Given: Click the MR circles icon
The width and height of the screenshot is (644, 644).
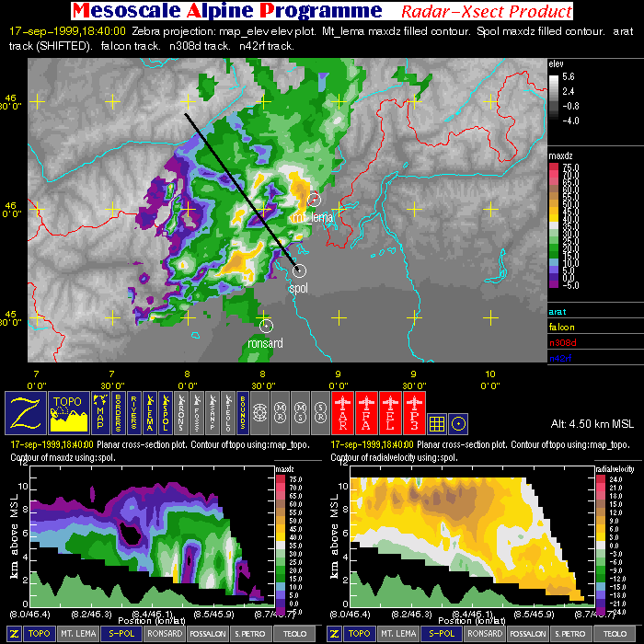Looking at the screenshot, I should coord(280,413).
